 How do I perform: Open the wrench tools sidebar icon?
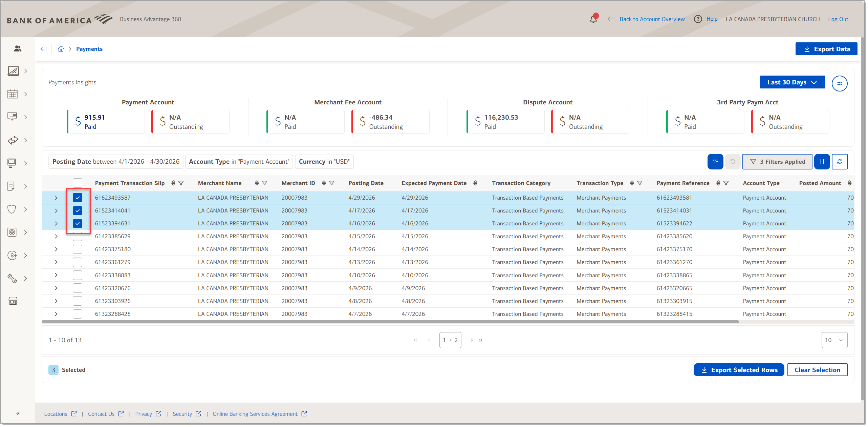coord(12,278)
